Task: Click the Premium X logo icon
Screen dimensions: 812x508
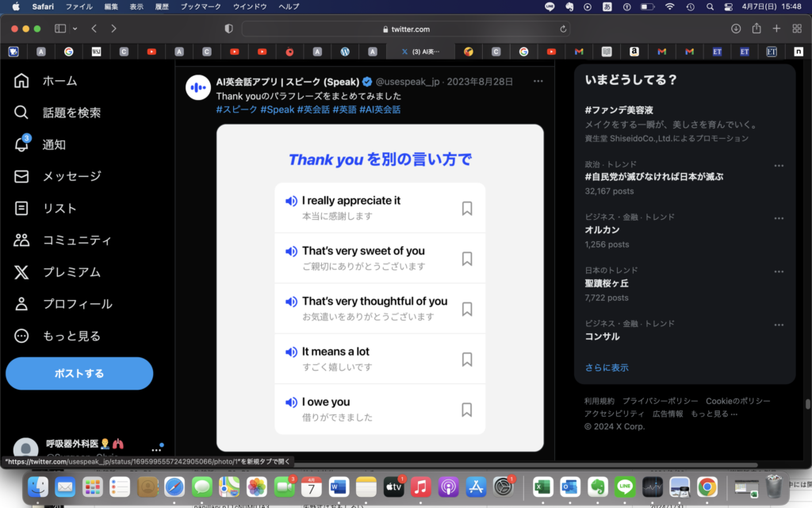Action: (x=22, y=272)
